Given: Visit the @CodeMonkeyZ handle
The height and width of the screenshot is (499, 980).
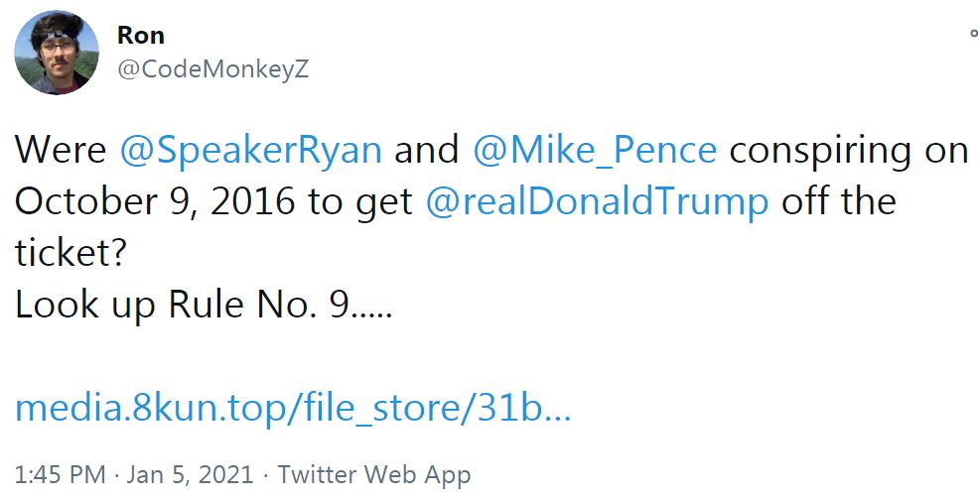Looking at the screenshot, I should click(x=212, y=71).
